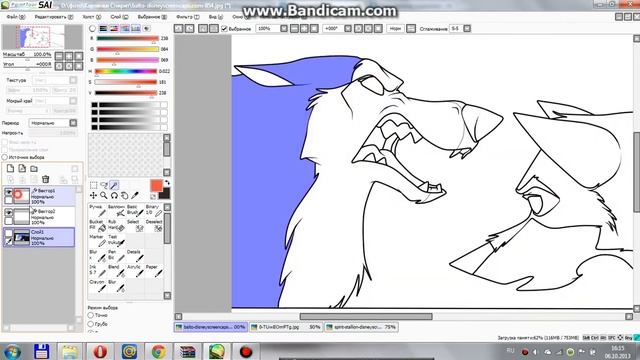The width and height of the screenshot is (640, 360).
Task: Click the red R color slider
Action: click(127, 38)
